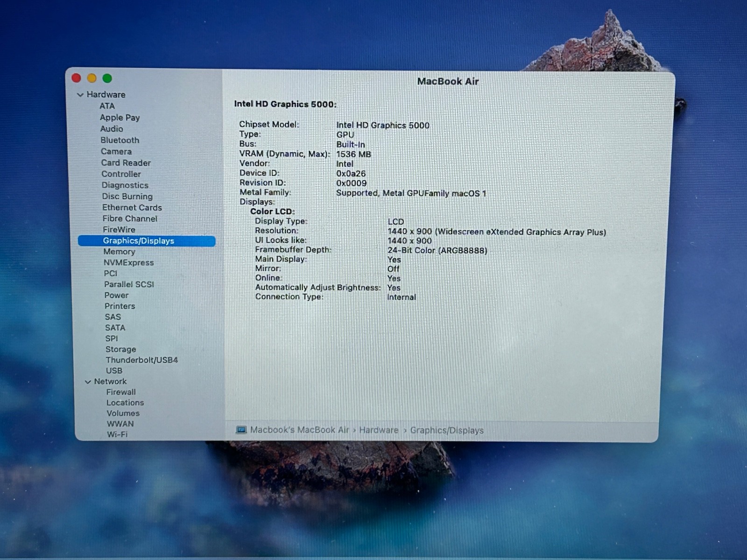Select Wi-Fi under Network
The height and width of the screenshot is (560, 747).
coord(117,434)
